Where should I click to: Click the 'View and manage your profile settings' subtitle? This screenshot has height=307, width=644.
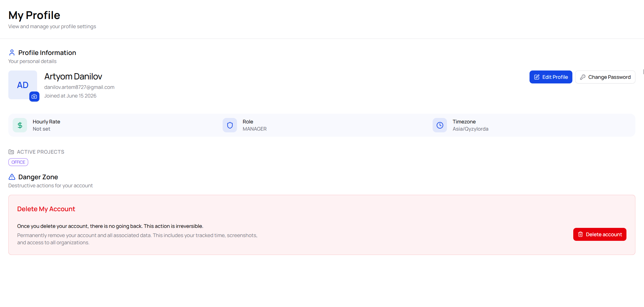(52, 26)
